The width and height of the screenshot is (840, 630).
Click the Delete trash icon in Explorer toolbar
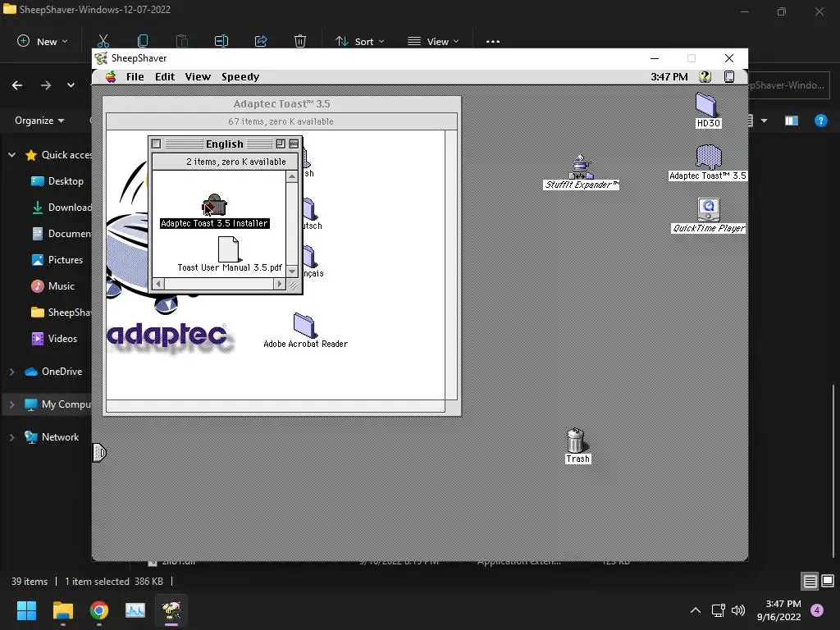(x=300, y=41)
